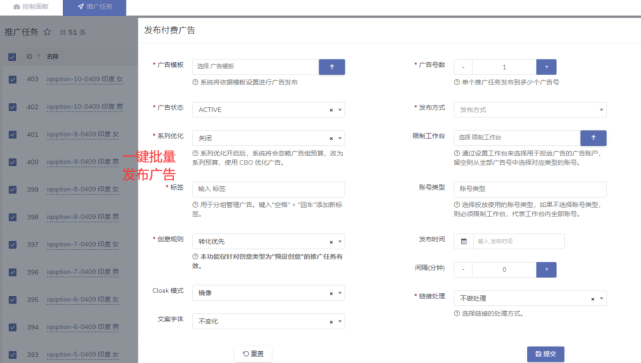Open the 链接处理 dropdown
The width and height of the screenshot is (641, 363).
[530, 298]
